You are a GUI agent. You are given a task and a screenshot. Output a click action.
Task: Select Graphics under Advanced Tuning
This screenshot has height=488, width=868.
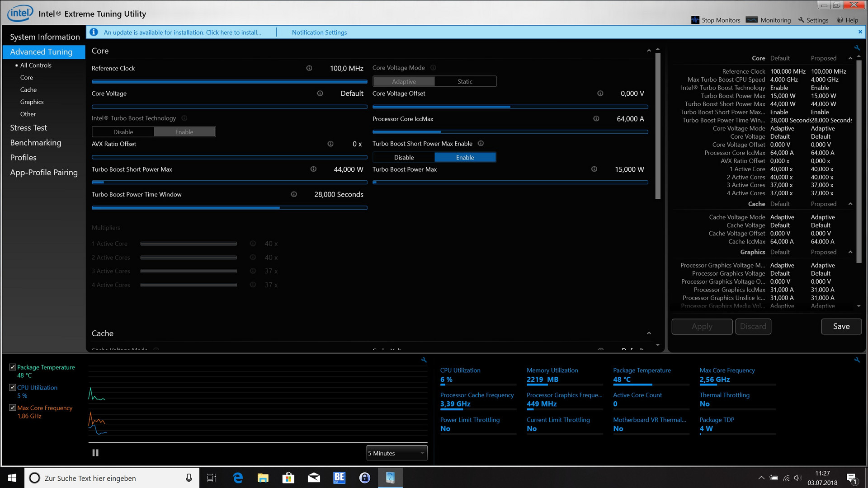32,102
